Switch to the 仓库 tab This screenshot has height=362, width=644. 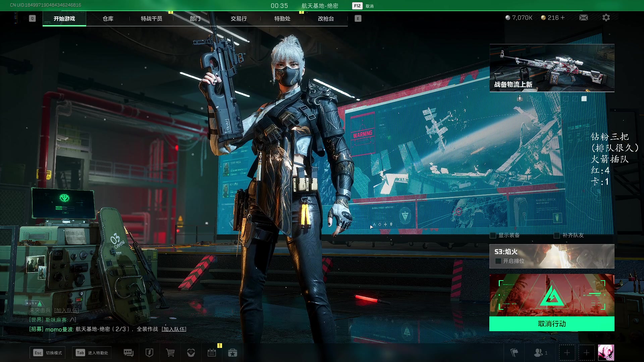pos(108,18)
